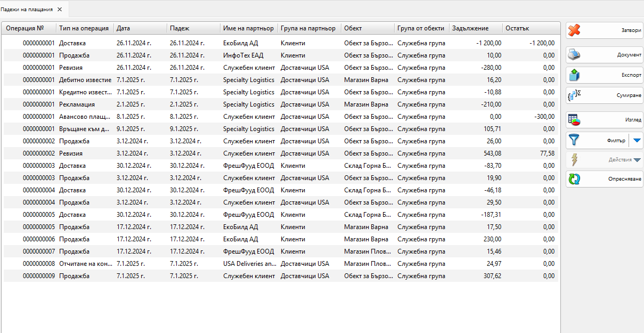Click the ИнфоТех ЕАД partner cell
Viewport: 644px width, 333px height.
243,55
